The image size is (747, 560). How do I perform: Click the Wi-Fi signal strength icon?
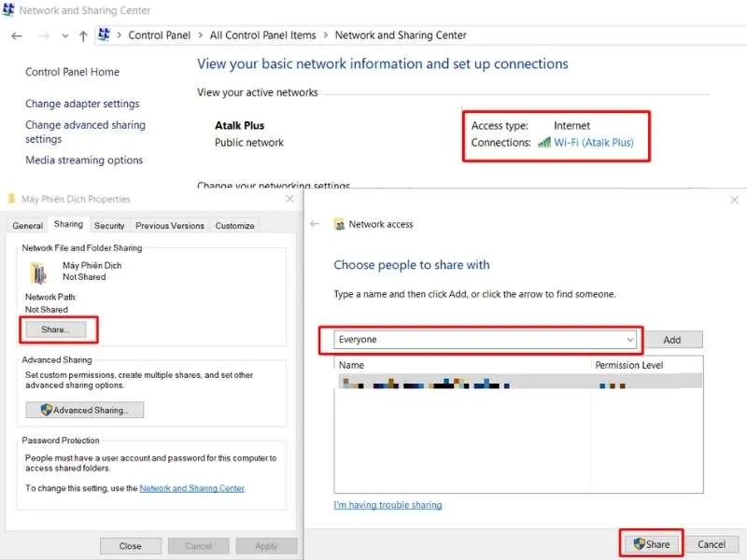[x=543, y=143]
